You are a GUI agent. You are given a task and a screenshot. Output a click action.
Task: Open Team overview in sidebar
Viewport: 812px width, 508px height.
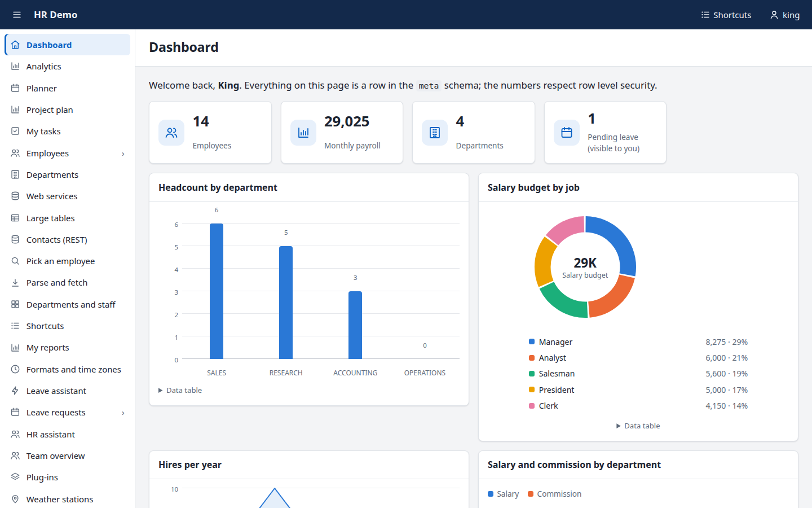(x=68, y=456)
